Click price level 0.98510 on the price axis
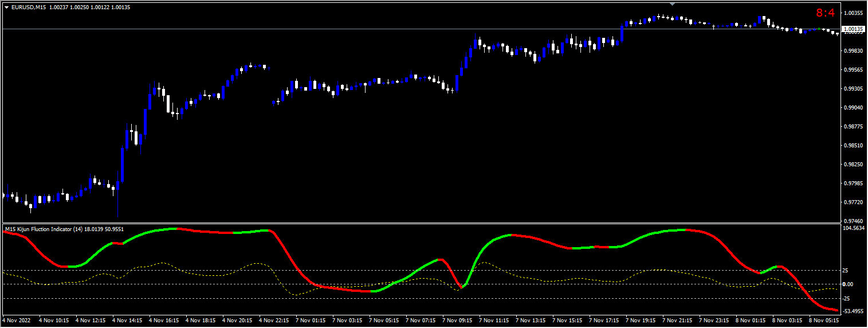 point(854,145)
